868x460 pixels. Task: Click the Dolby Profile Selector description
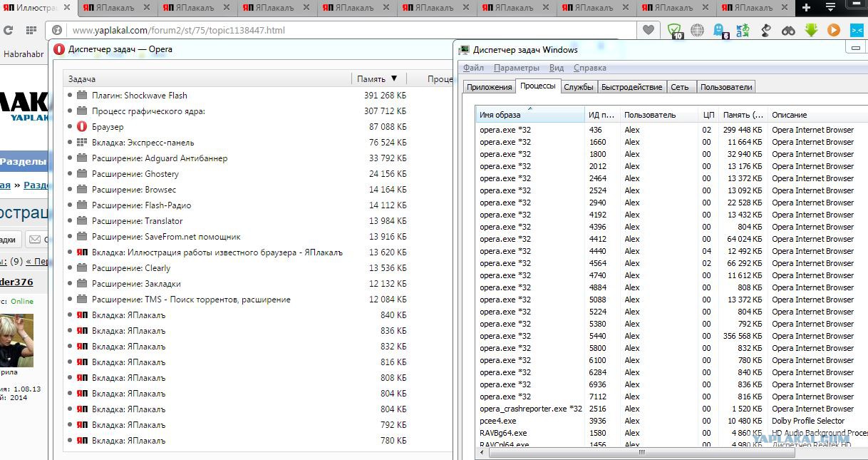pyautogui.click(x=807, y=421)
